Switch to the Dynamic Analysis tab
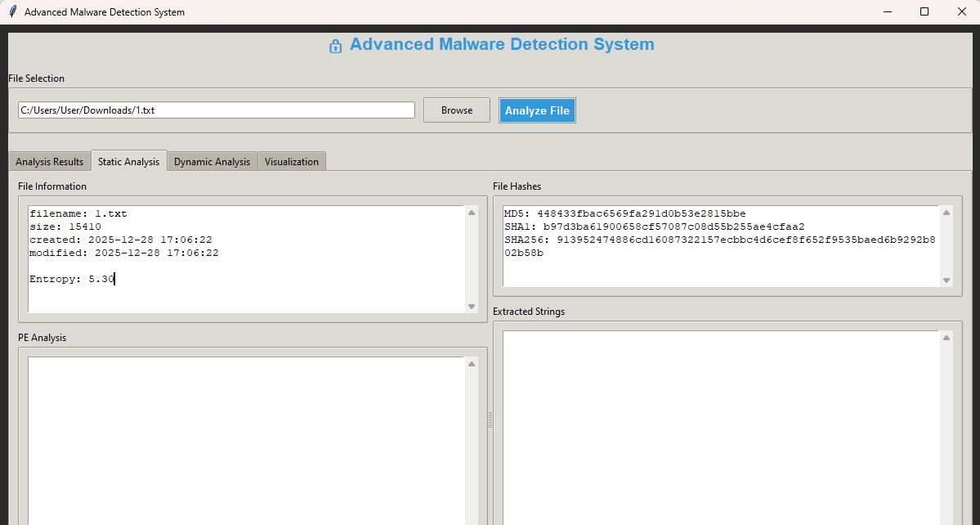 click(x=212, y=162)
